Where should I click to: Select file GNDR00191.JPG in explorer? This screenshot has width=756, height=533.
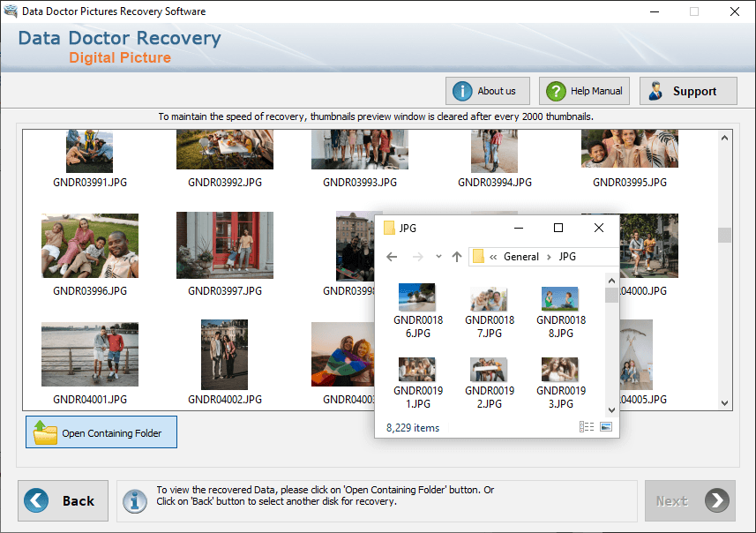pos(417,384)
